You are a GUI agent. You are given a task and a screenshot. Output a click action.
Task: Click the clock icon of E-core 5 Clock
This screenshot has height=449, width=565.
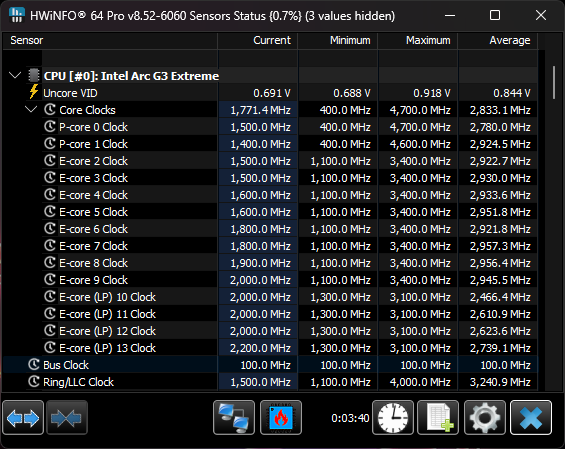tap(50, 211)
